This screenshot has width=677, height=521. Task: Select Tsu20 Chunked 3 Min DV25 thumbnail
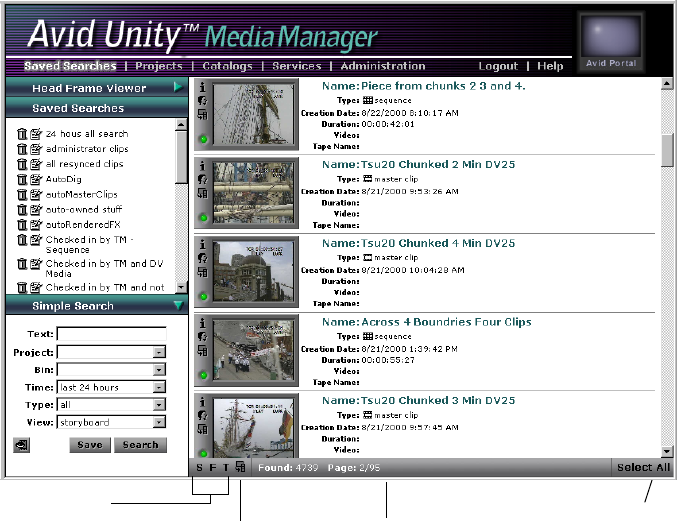pyautogui.click(x=253, y=427)
